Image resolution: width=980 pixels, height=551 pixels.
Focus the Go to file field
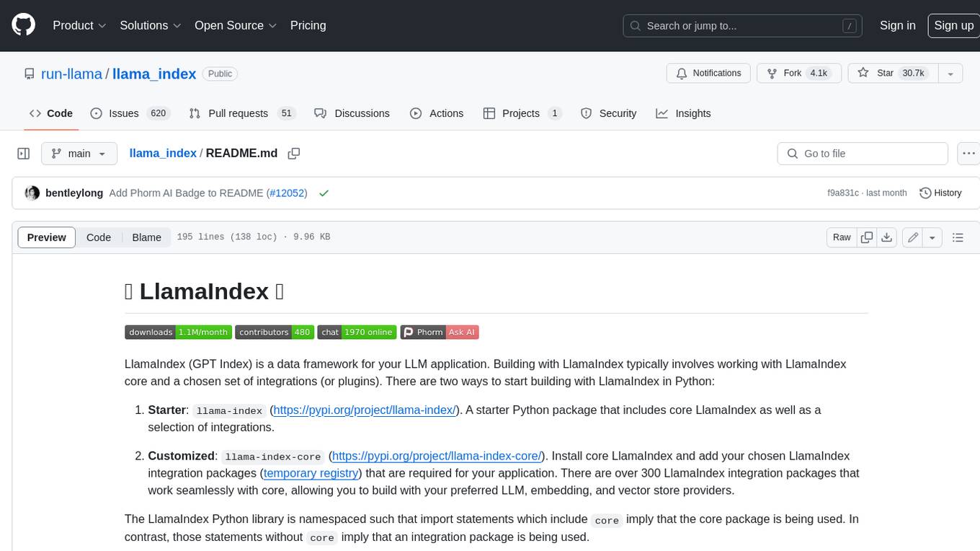coord(863,154)
